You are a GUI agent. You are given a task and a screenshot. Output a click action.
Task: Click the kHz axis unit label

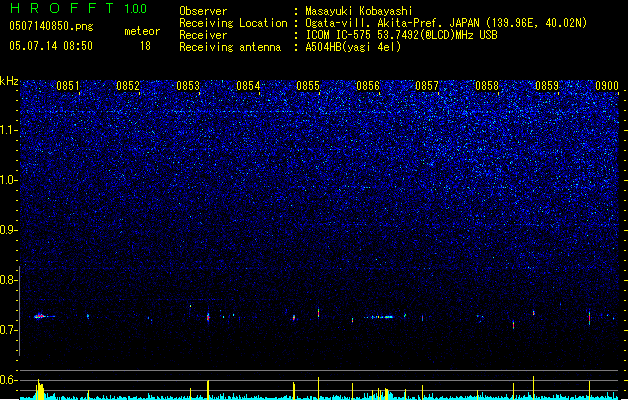click(9, 81)
